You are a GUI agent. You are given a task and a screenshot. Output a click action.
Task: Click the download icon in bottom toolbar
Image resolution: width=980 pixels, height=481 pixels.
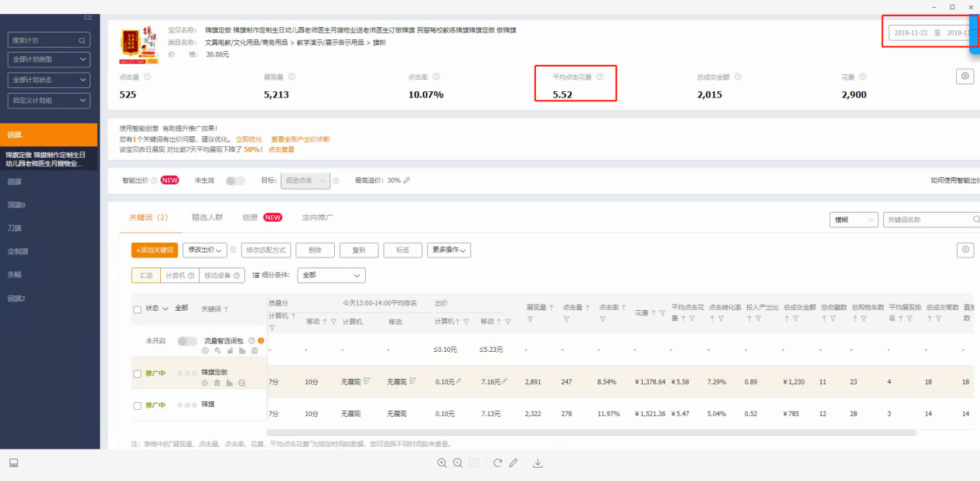[x=538, y=463]
